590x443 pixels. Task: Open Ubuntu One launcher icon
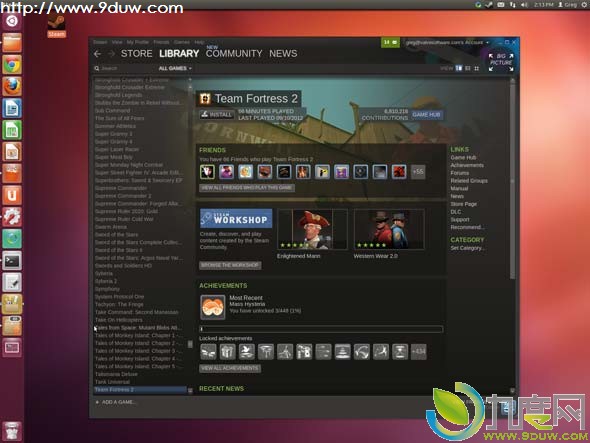click(12, 195)
